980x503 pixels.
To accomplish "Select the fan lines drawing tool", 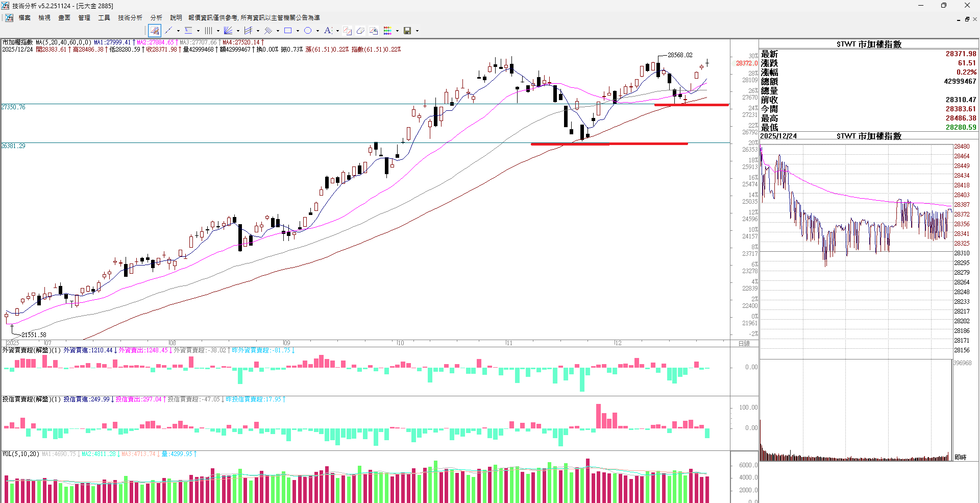I will tap(228, 31).
